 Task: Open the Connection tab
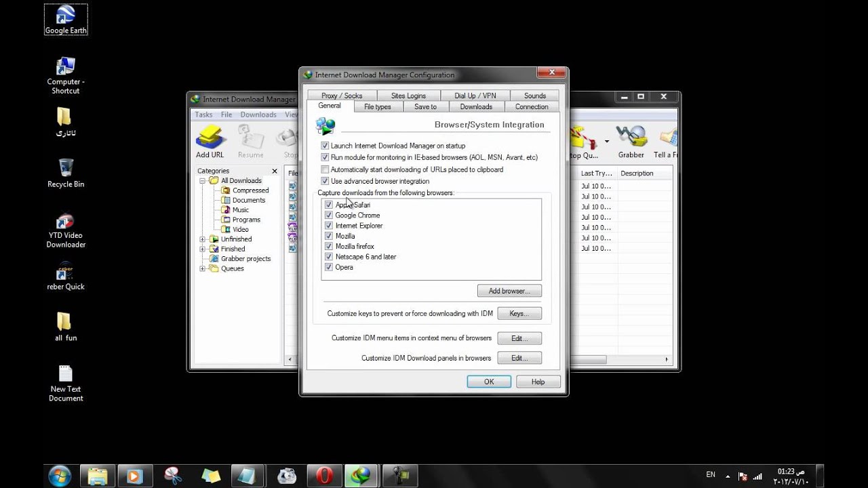[x=532, y=106]
